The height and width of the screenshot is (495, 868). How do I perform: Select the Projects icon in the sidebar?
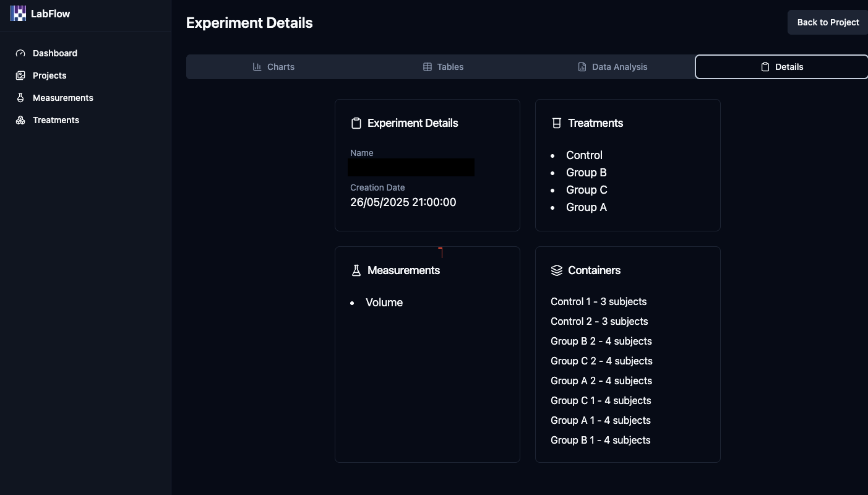(20, 75)
